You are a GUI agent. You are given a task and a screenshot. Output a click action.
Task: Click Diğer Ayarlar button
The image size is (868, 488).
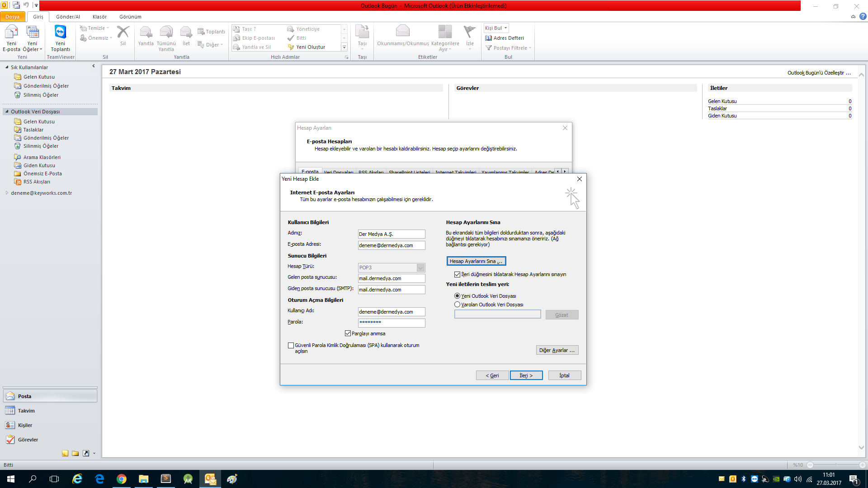[x=557, y=350]
